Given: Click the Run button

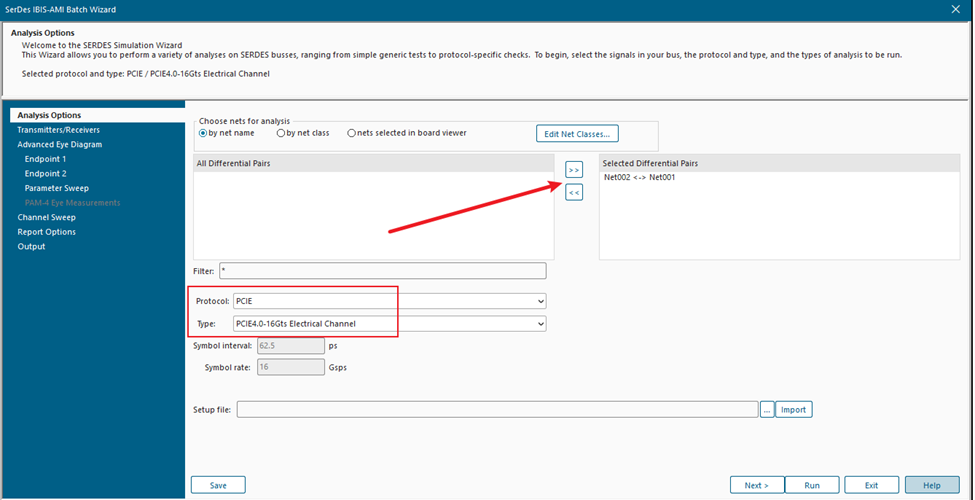Looking at the screenshot, I should [x=812, y=485].
